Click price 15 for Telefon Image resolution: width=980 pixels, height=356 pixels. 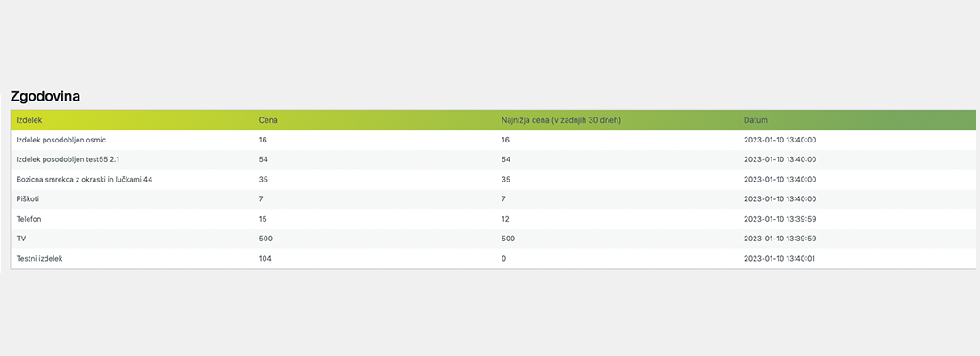[x=263, y=219]
